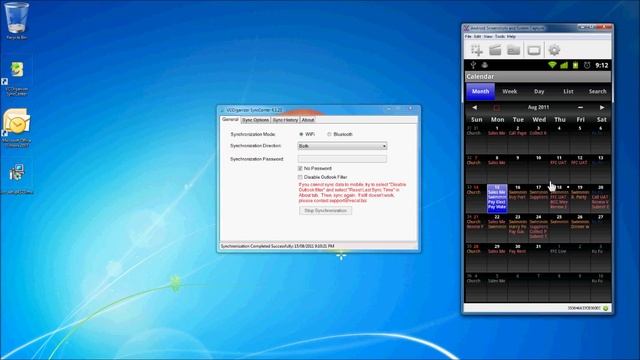640x360 pixels.
Task: Switch to the General tab
Action: click(230, 120)
